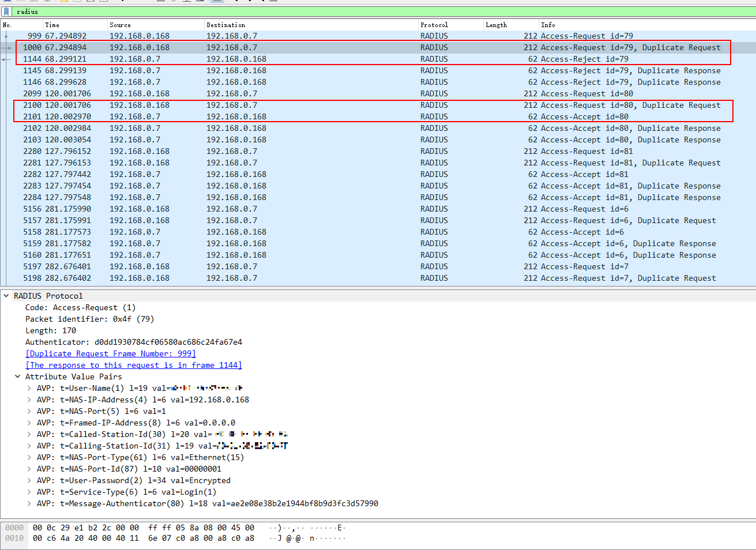Expand the NAS-Port(5) AVP entry
This screenshot has height=550, width=756.
pyautogui.click(x=29, y=411)
